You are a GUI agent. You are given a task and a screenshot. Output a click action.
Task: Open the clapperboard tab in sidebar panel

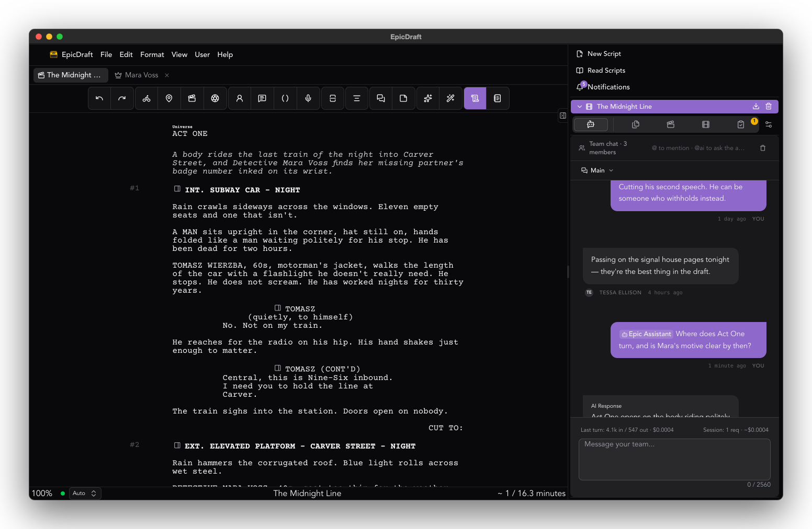coord(671,124)
